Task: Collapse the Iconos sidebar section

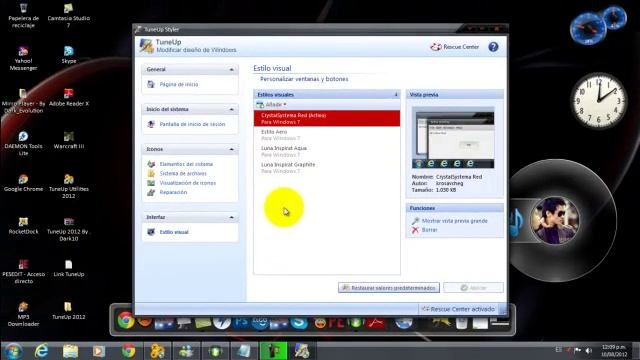Action: (231, 149)
